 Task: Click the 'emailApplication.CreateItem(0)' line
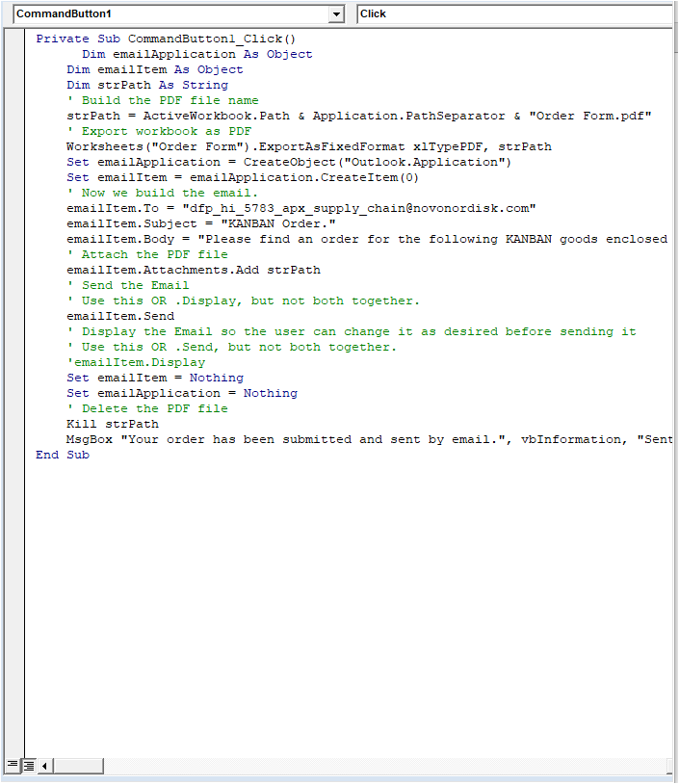click(x=242, y=177)
